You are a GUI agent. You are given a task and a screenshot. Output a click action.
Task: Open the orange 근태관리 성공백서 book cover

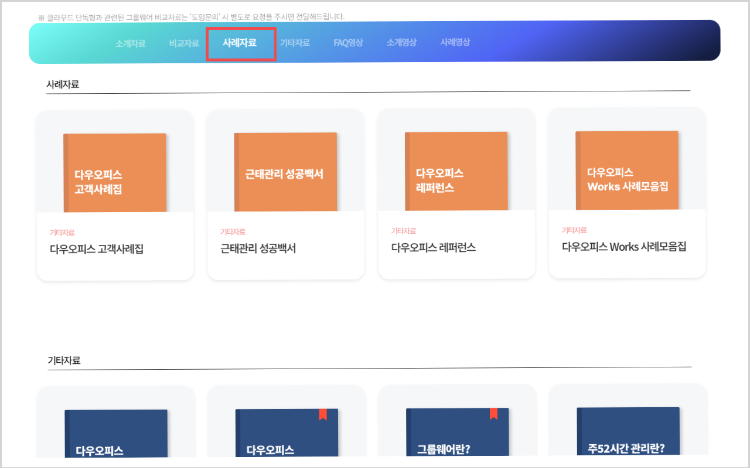[x=286, y=172]
